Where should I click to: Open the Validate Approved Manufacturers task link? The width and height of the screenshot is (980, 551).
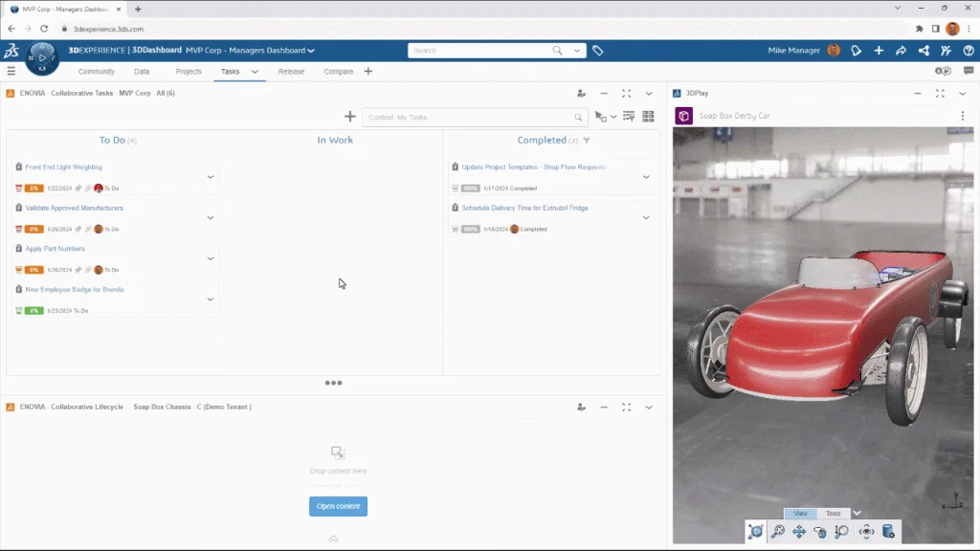(74, 208)
